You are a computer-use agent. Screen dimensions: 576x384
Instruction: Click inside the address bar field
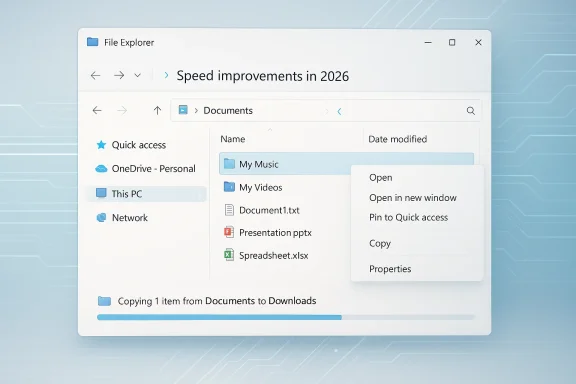tap(326, 110)
